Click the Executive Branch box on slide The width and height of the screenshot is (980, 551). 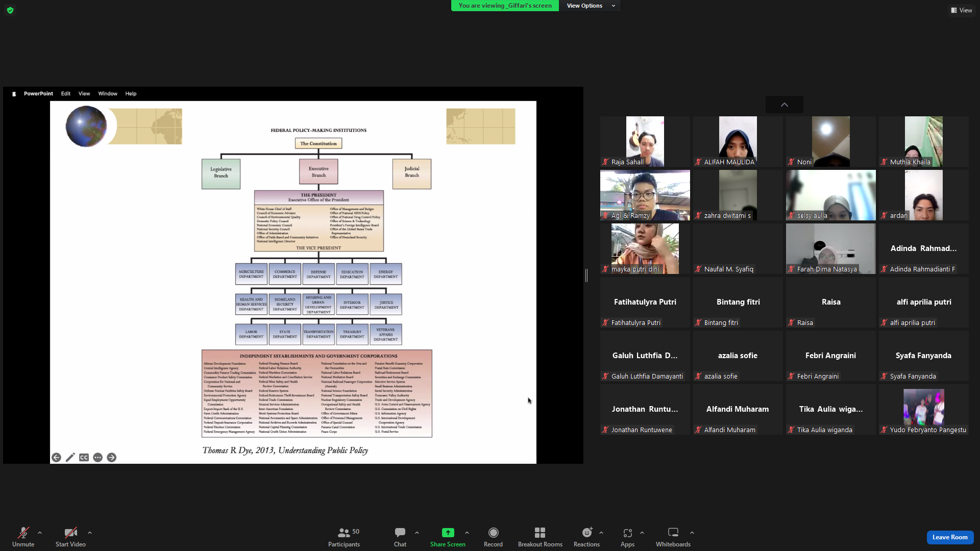click(318, 171)
